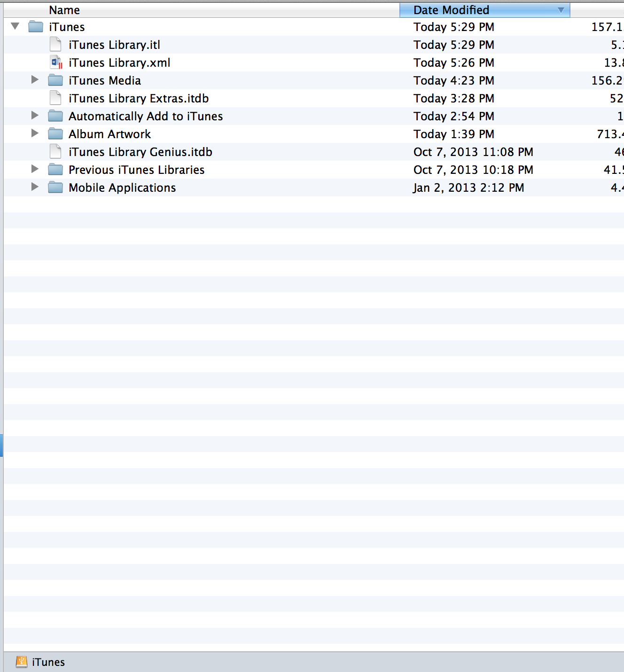Expand the Album Artwork folder
Image resolution: width=624 pixels, height=672 pixels.
[x=35, y=133]
